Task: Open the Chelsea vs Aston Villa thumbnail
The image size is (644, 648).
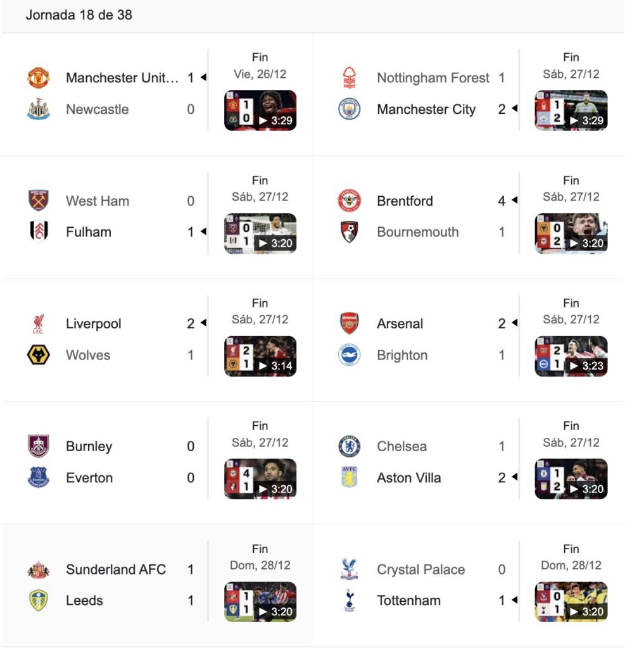Action: coord(571,479)
